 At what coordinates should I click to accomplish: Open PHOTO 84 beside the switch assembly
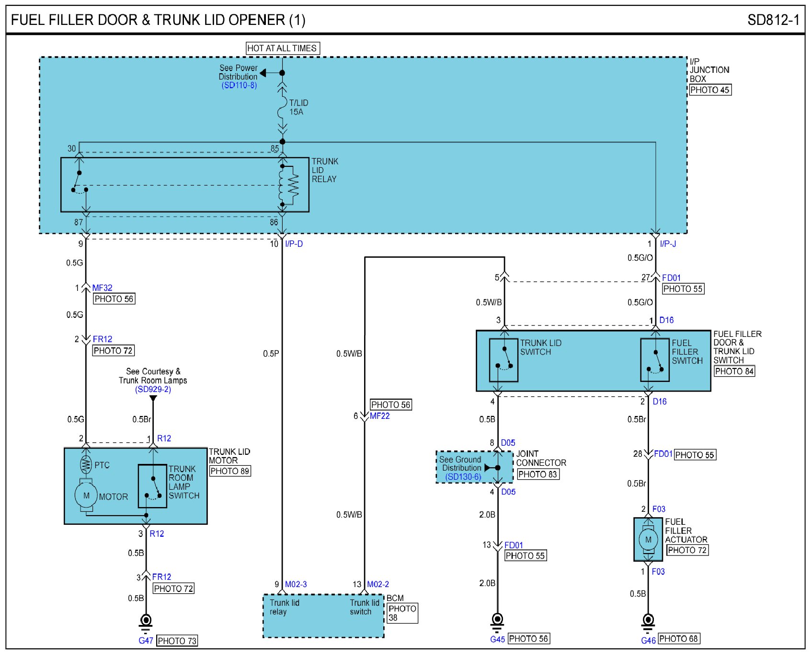click(x=734, y=371)
